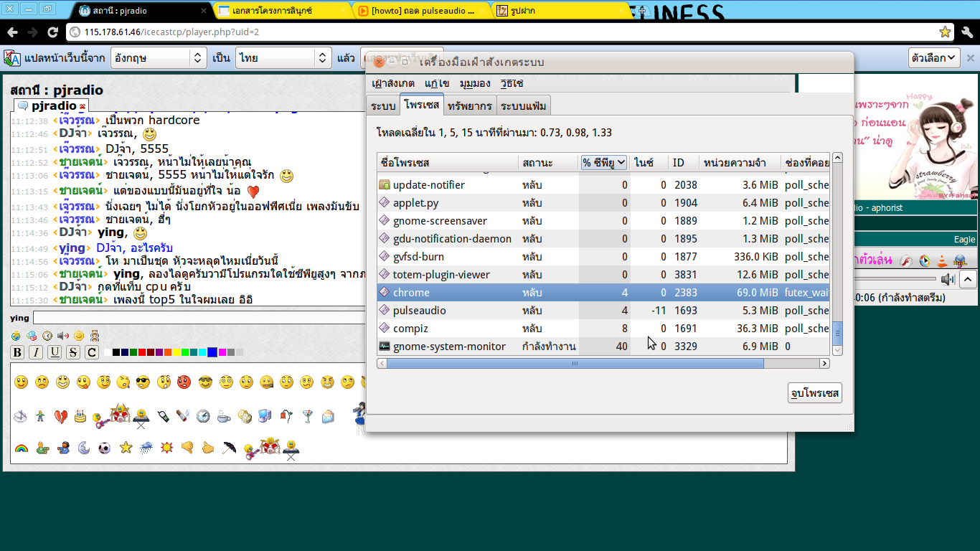
Task: Click the C button in the chat formatting bar
Action: point(92,352)
